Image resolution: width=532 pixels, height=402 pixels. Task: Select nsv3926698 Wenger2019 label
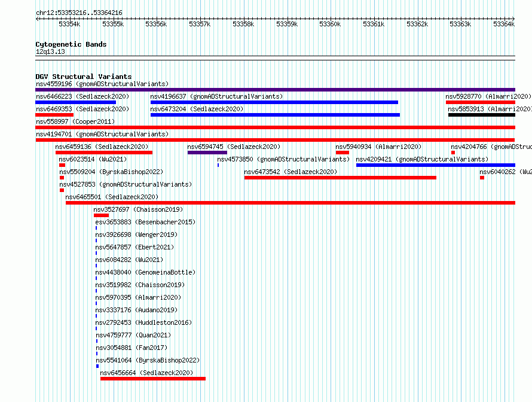(x=136, y=234)
